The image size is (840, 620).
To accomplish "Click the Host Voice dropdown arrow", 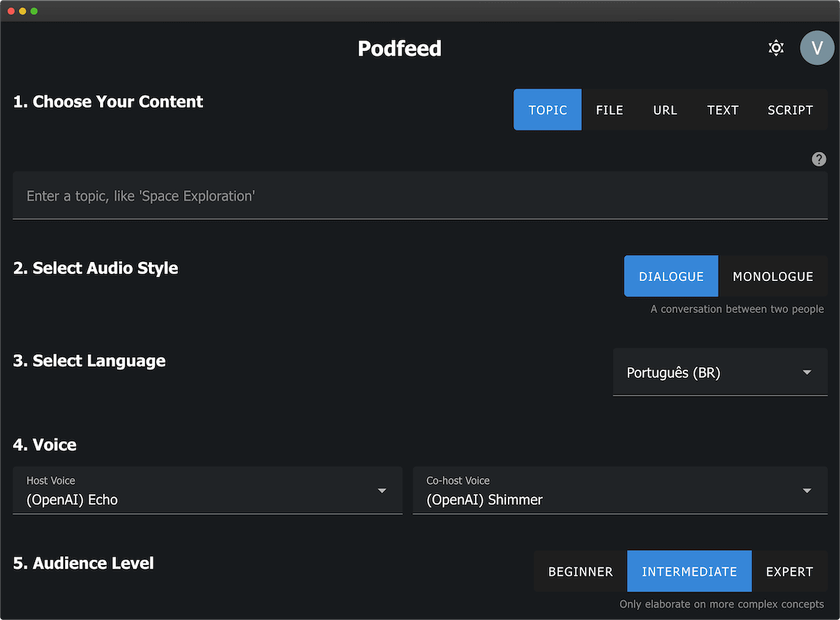I will [x=381, y=491].
